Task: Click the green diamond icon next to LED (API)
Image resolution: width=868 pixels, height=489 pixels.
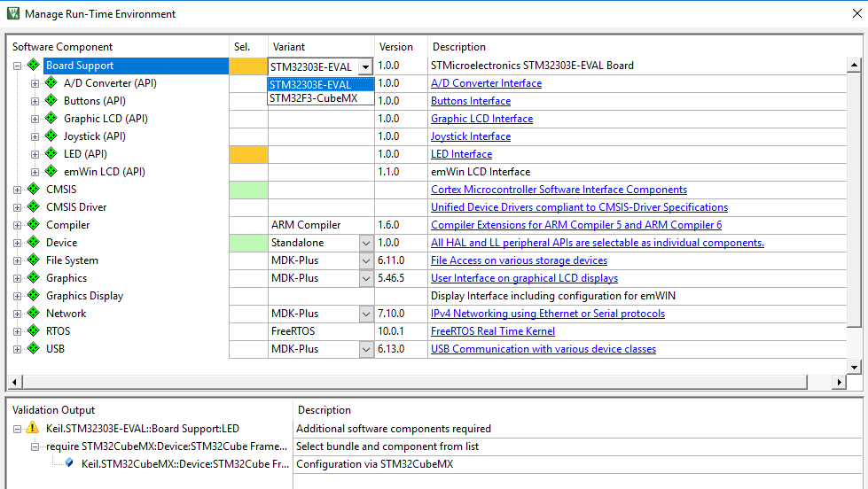Action: [51, 153]
